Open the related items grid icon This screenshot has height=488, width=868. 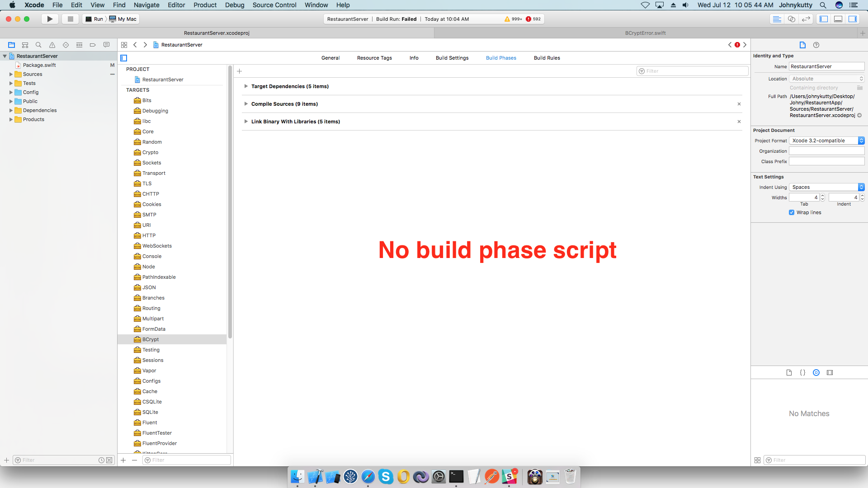point(124,45)
